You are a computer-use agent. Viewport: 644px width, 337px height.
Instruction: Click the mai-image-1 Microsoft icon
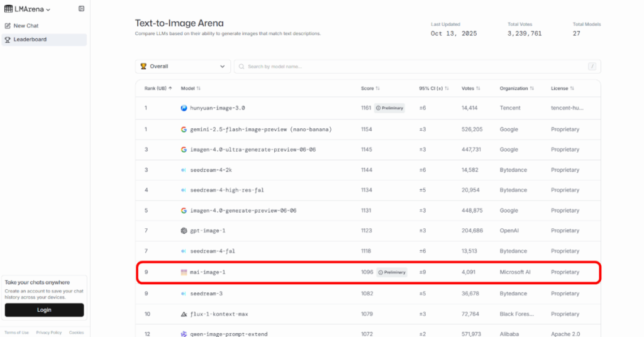tap(184, 272)
